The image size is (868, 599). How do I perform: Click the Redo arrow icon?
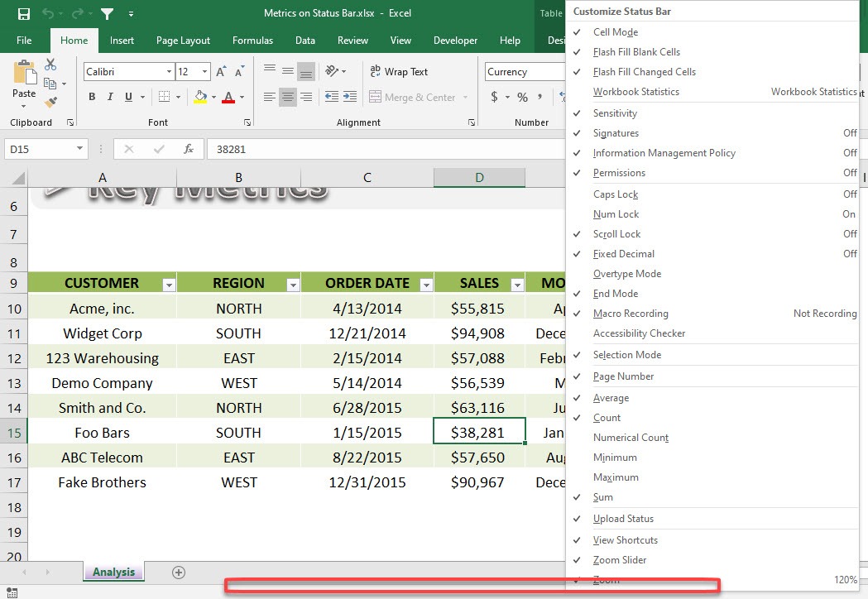tap(78, 13)
